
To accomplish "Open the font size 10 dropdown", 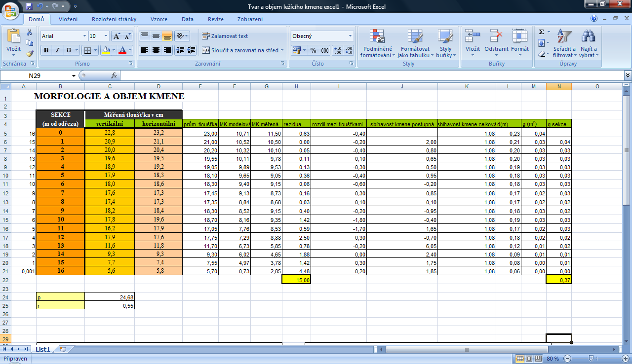I will (106, 36).
